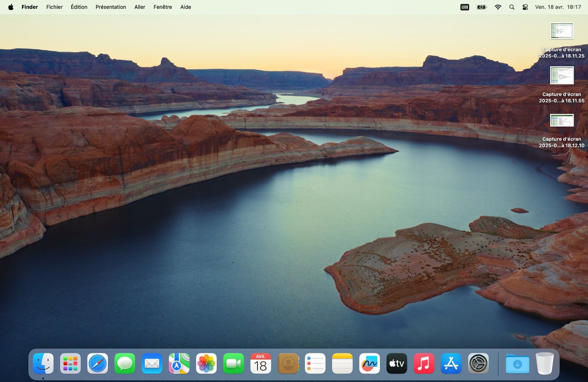The image size is (588, 382).
Task: Click file name label ending 18.11.55
Action: tap(562, 97)
